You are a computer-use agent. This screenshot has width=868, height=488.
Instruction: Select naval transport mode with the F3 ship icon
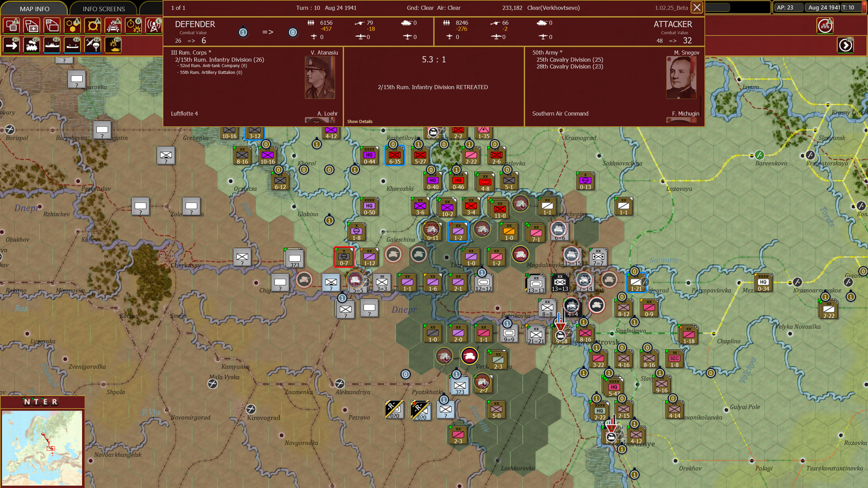point(52,45)
